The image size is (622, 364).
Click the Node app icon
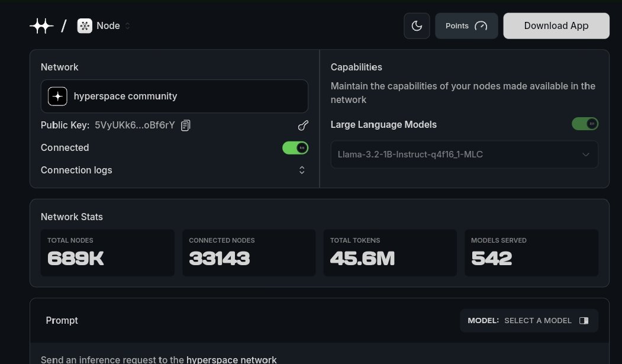coord(85,26)
